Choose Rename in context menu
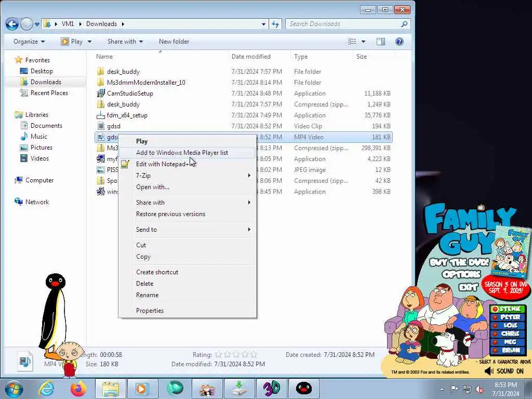Viewport: 532px width, 399px height. (x=187, y=295)
